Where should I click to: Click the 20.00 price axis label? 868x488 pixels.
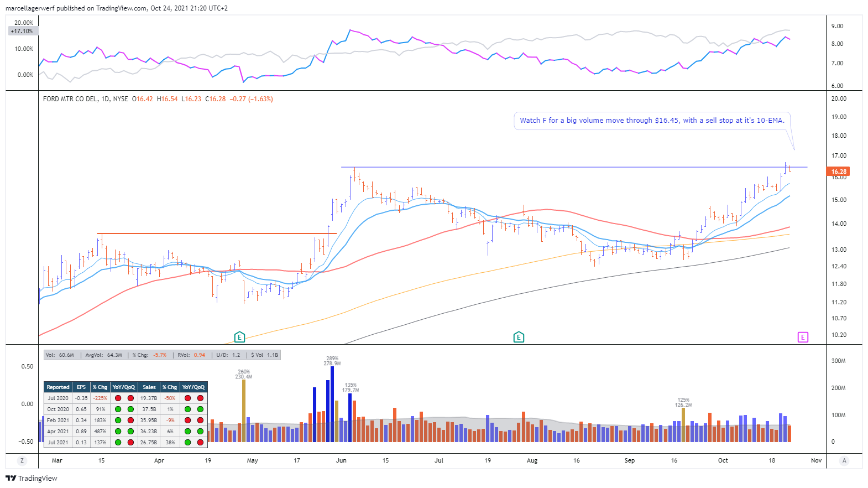click(x=839, y=98)
